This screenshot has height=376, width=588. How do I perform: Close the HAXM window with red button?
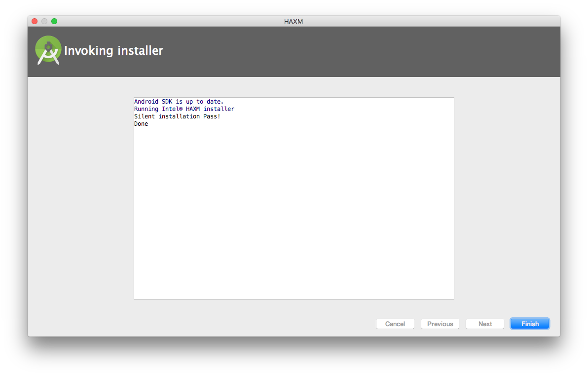point(35,21)
